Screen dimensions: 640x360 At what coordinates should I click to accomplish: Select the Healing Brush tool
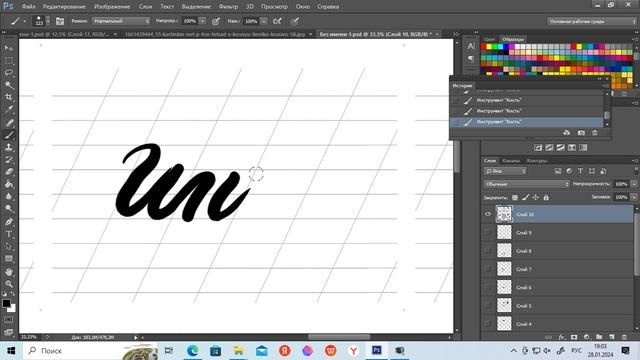[9, 122]
